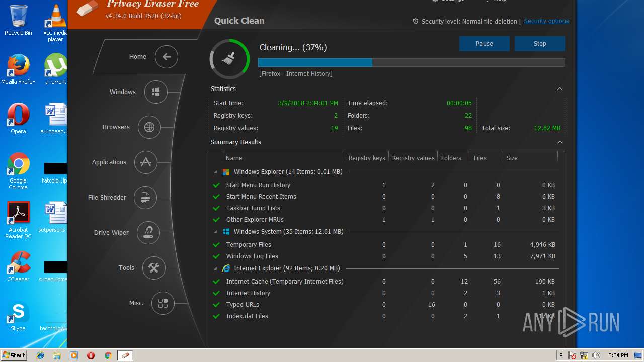Click the Misc. label in sidebar
Screen dimensions: 644x362
click(136, 303)
